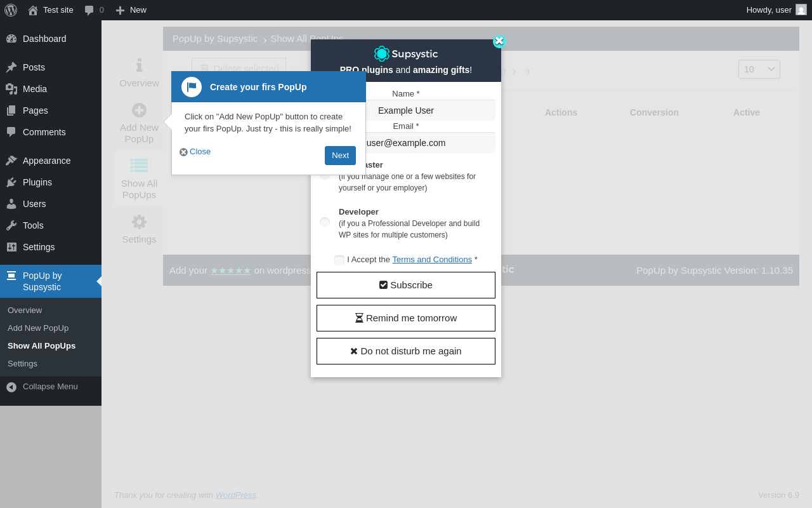This screenshot has height=508, width=812.
Task: Select the Show All PopUps list icon
Action: pyautogui.click(x=139, y=165)
